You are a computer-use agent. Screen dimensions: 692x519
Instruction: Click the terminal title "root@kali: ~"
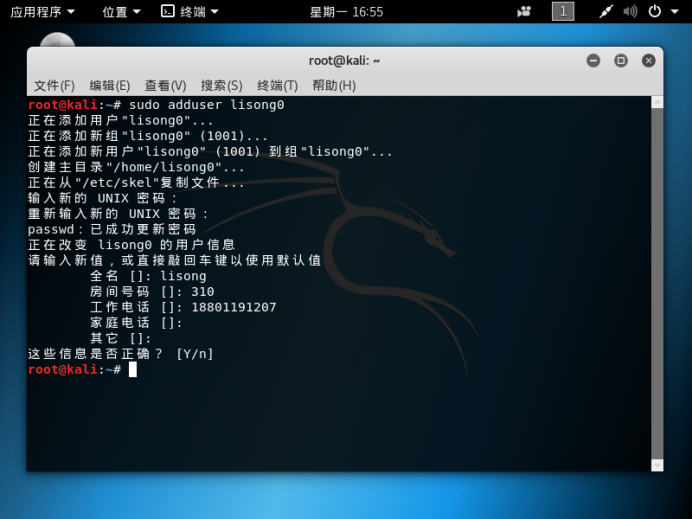click(x=344, y=60)
